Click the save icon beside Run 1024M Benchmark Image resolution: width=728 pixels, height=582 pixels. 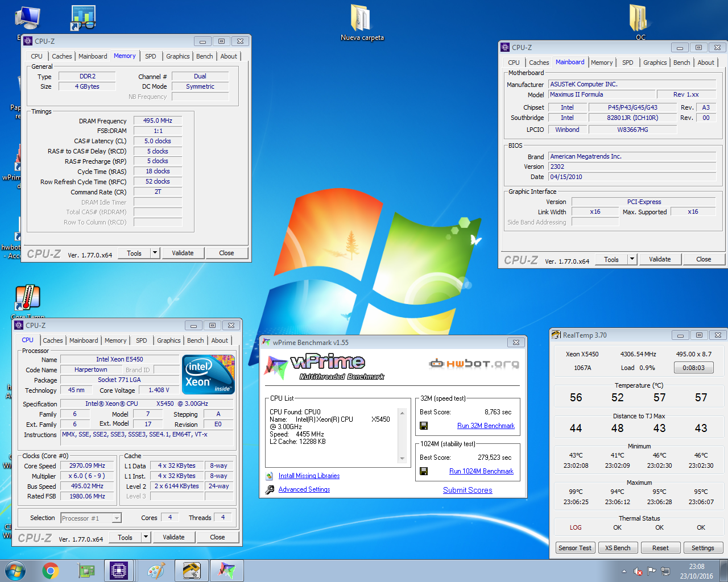[x=424, y=471]
